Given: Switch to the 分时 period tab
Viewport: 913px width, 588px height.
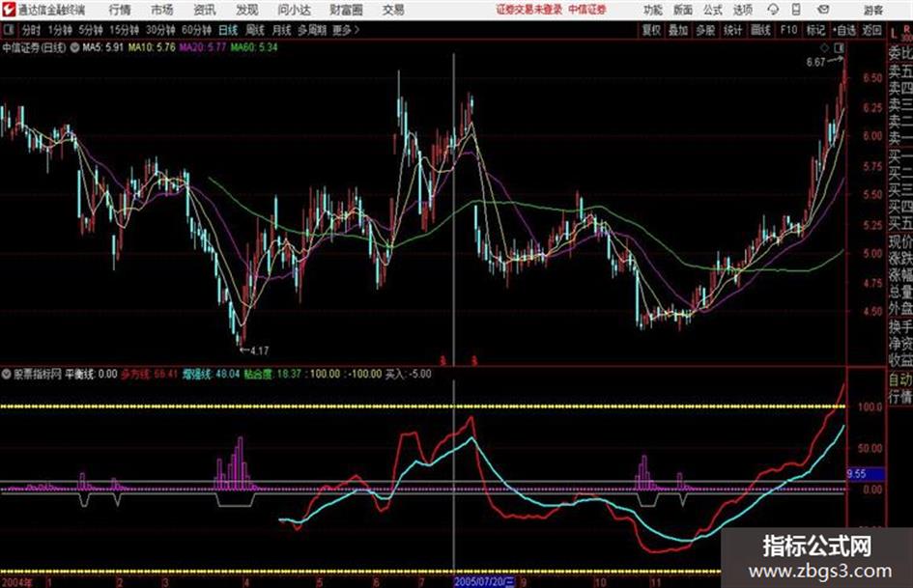Looking at the screenshot, I should tap(30, 30).
